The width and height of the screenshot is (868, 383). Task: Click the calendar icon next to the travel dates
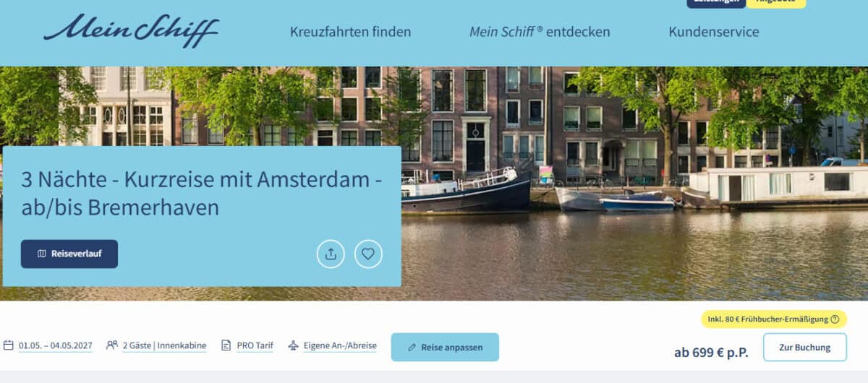coord(9,345)
